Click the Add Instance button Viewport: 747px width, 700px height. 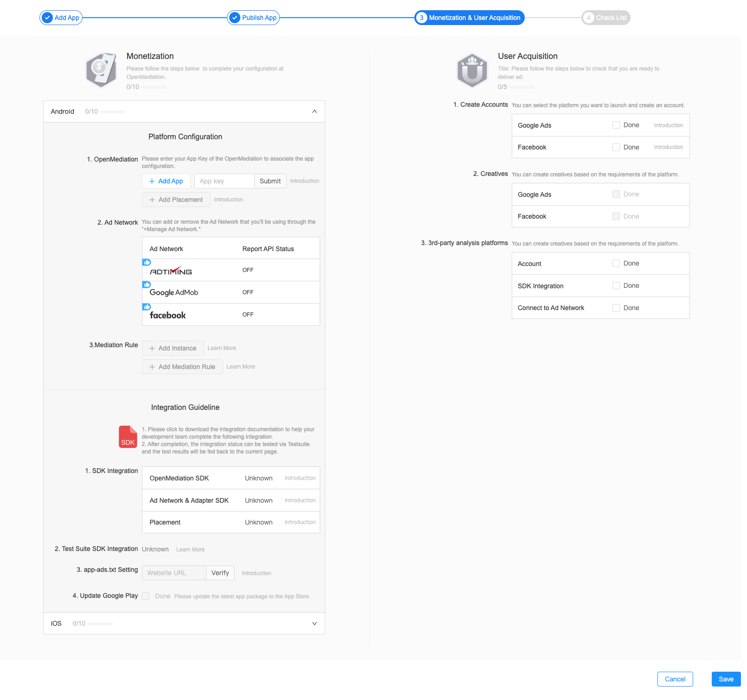coord(173,348)
